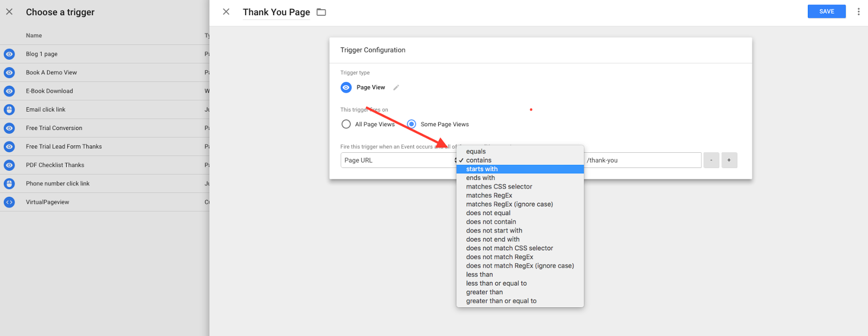This screenshot has width=868, height=336.
Task: Close the Choose a trigger panel
Action: tap(9, 11)
